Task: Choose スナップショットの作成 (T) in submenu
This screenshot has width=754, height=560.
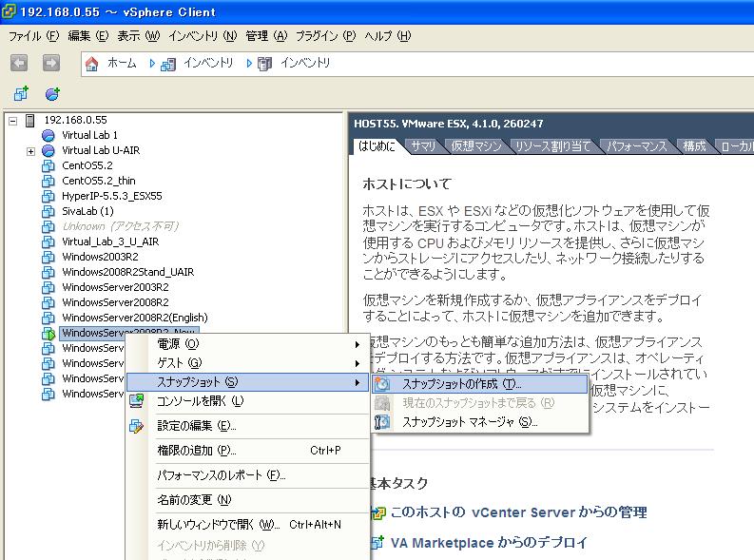Action: click(x=479, y=384)
